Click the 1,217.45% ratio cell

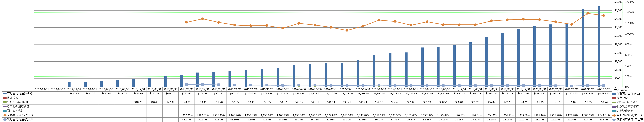coord(187,115)
